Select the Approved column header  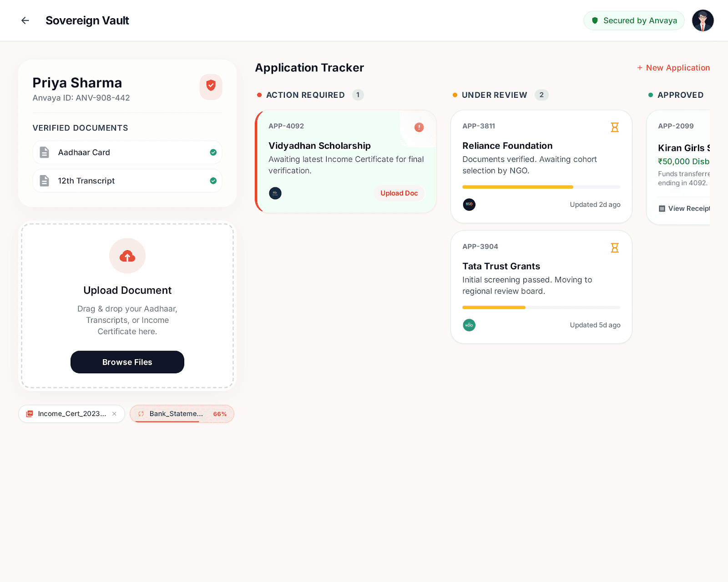coord(680,95)
